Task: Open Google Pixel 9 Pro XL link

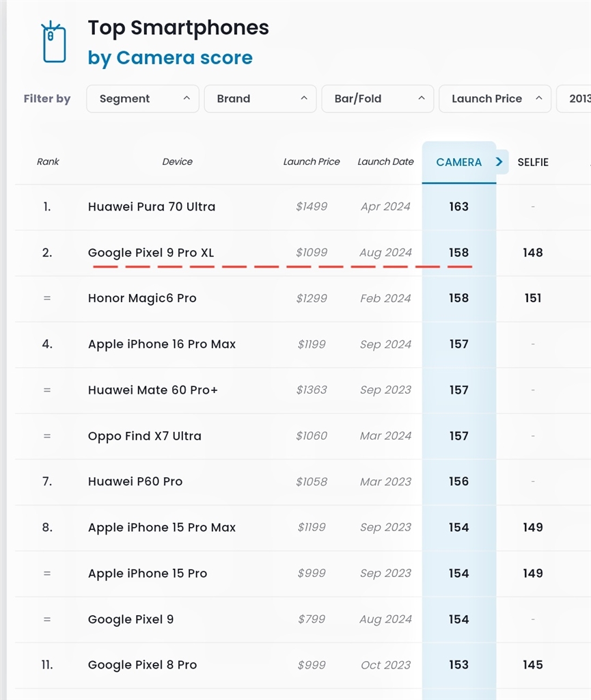Action: 151,252
